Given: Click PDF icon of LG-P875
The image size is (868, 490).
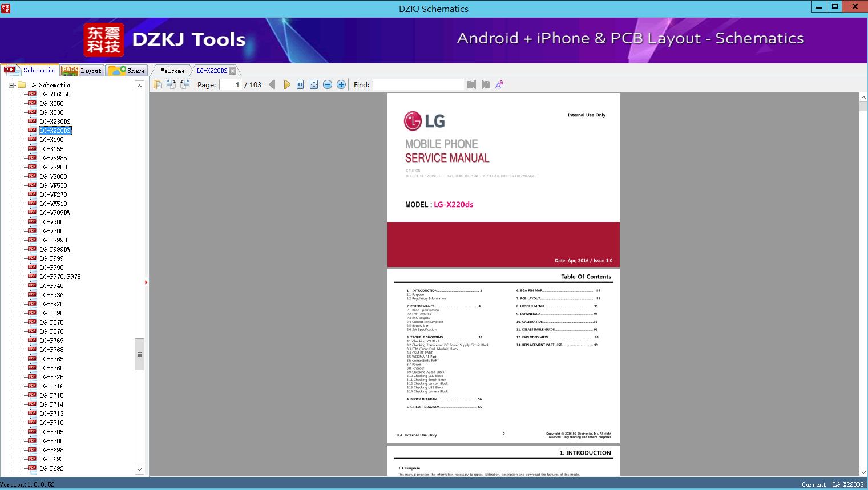Looking at the screenshot, I should coord(32,322).
